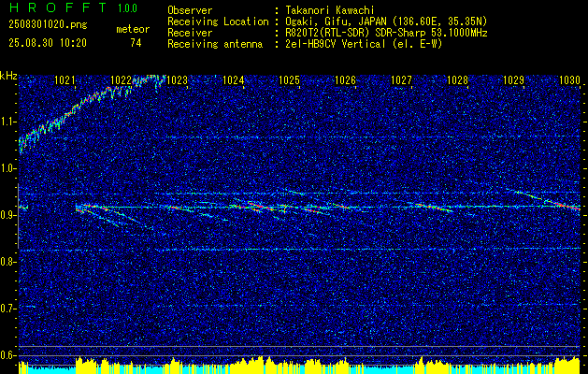Click location text Ogaki, Gifu, JAPAN
588x374 pixels.
(334, 22)
